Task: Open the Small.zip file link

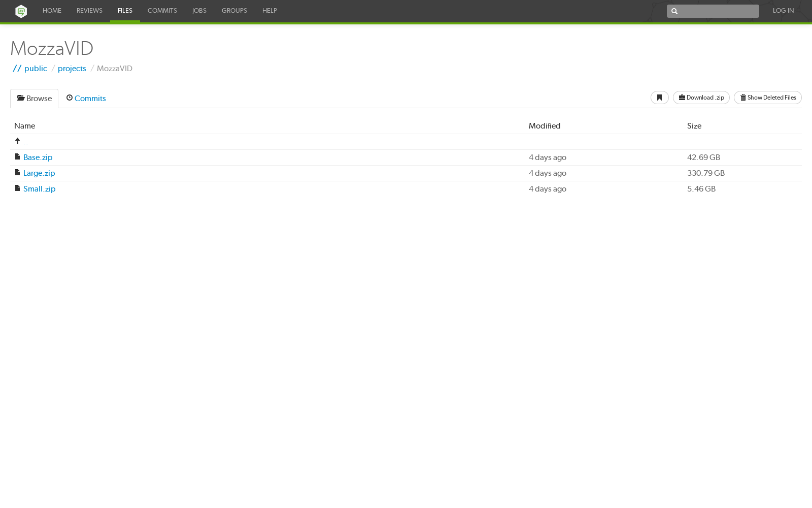Action: (x=40, y=189)
